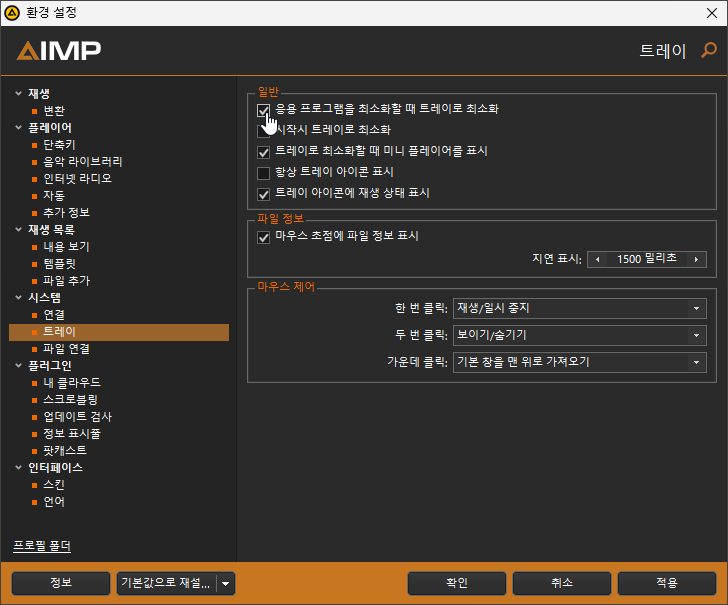Collapse the 시스템 tree section

pyautogui.click(x=19, y=297)
